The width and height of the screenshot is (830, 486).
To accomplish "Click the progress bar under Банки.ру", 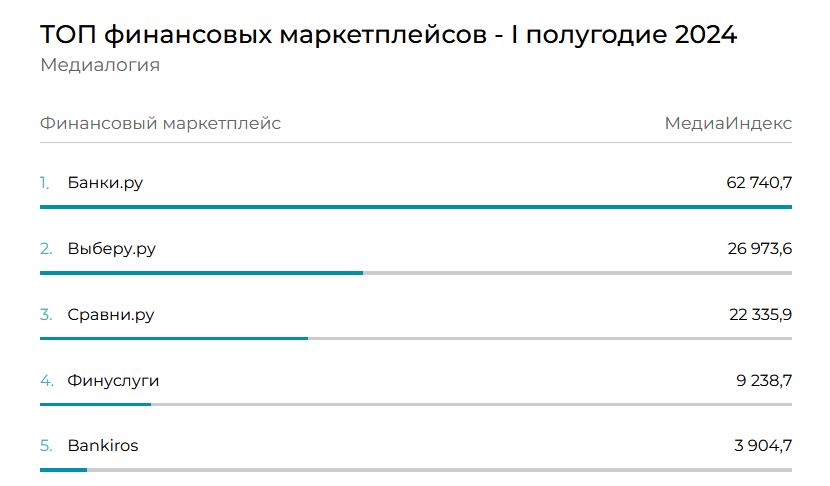I will click(x=416, y=207).
